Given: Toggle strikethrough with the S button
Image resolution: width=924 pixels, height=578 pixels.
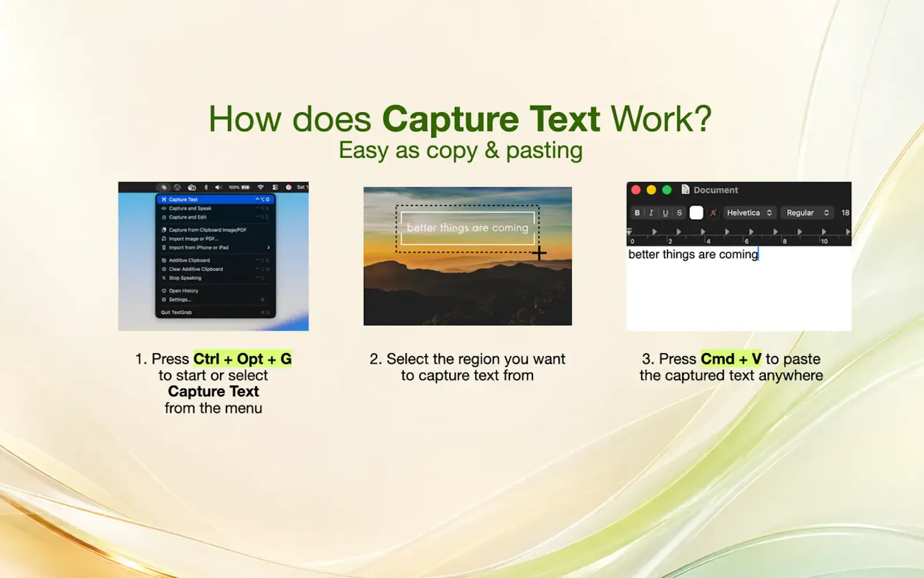Looking at the screenshot, I should point(679,213).
